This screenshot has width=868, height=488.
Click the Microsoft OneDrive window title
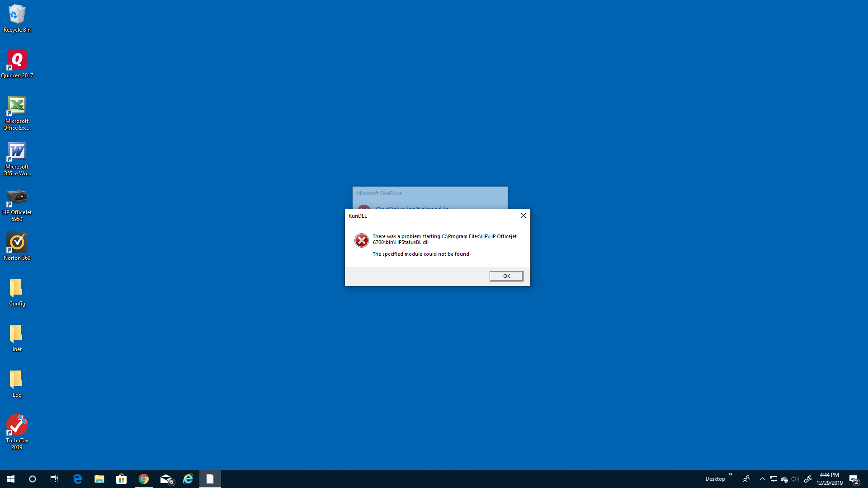[379, 193]
